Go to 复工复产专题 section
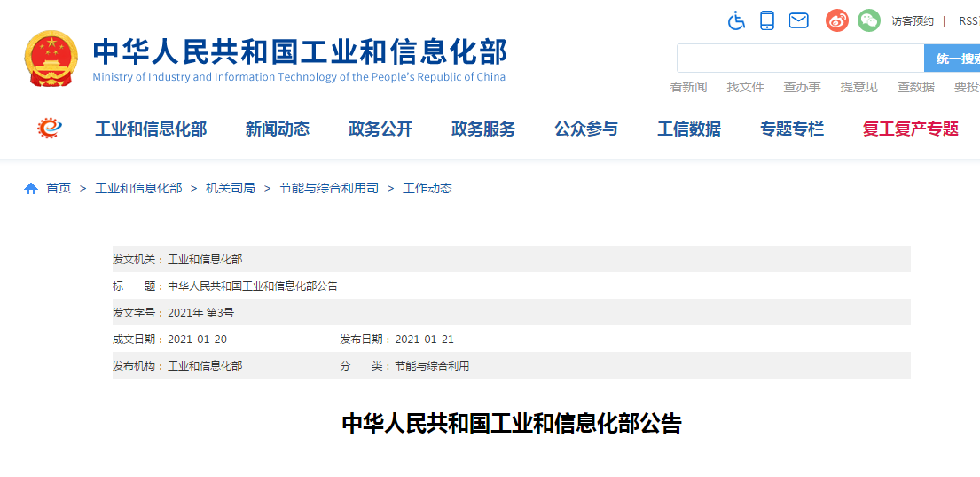The width and height of the screenshot is (980, 477). [x=910, y=129]
